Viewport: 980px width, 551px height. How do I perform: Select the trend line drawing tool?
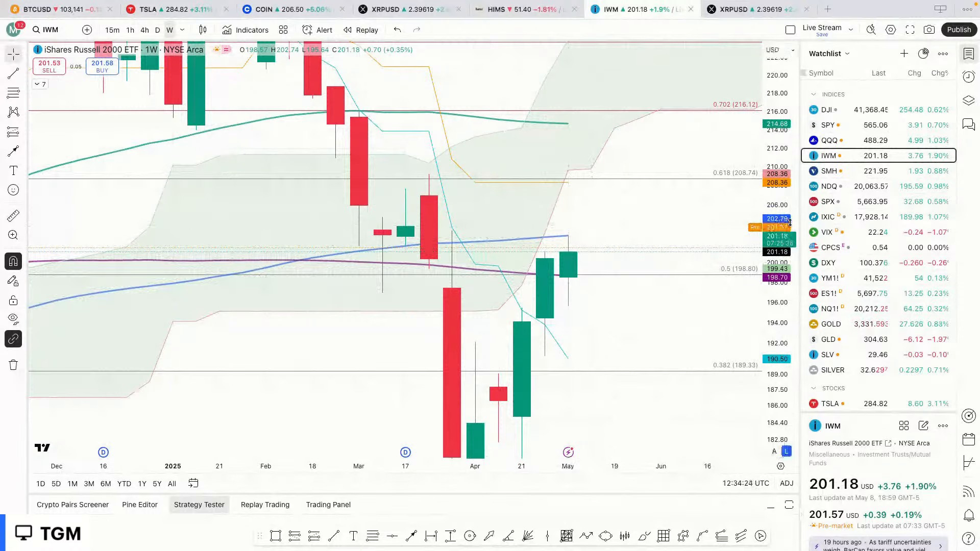[x=13, y=73]
